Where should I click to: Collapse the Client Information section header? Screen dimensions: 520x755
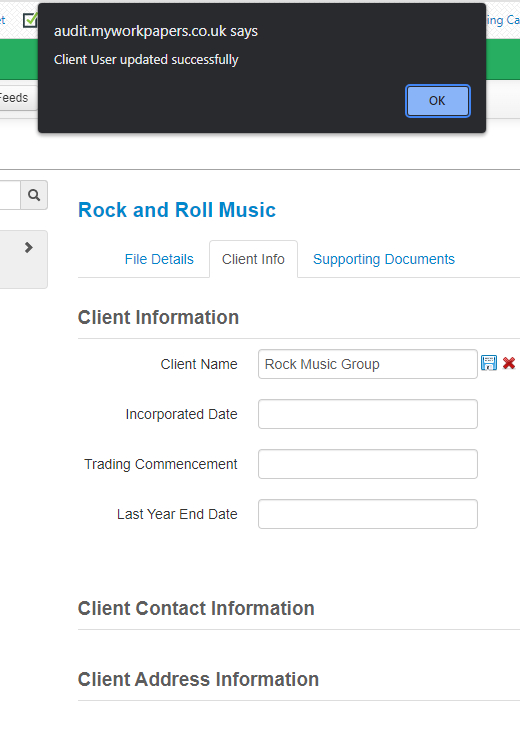pyautogui.click(x=158, y=318)
